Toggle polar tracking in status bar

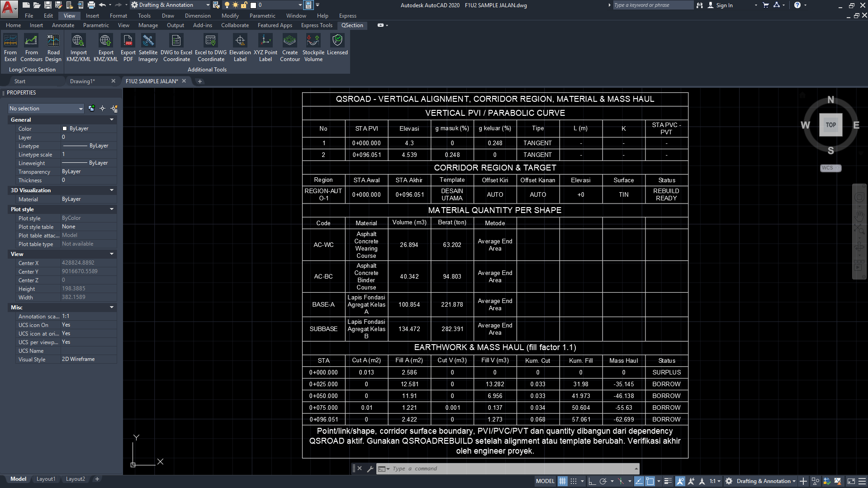(603, 481)
